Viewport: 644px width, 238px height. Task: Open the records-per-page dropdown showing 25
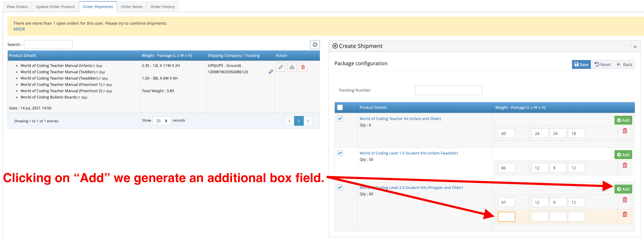tap(162, 121)
